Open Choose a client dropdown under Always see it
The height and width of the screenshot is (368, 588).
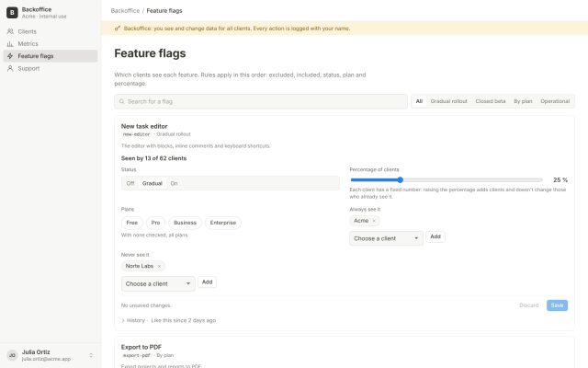pyautogui.click(x=386, y=238)
